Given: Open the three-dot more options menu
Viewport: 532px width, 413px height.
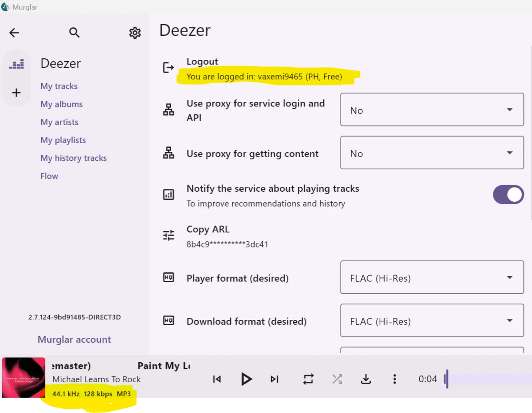Looking at the screenshot, I should (394, 379).
